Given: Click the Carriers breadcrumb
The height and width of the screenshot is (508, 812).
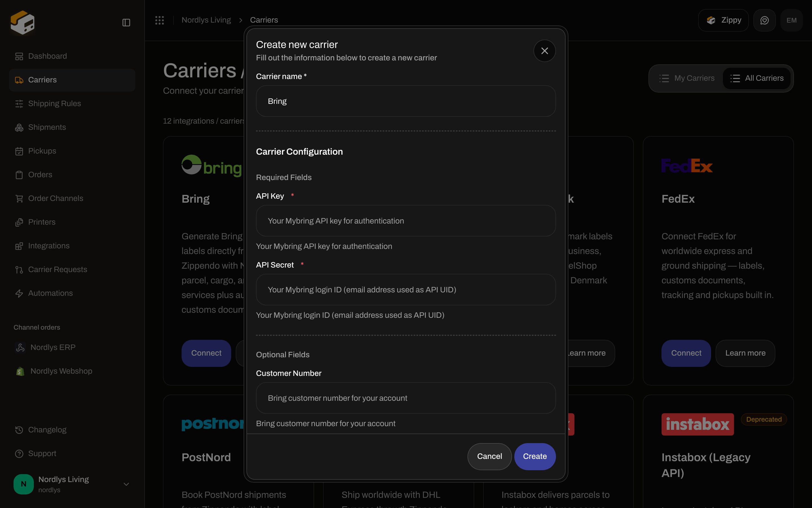Looking at the screenshot, I should (264, 20).
